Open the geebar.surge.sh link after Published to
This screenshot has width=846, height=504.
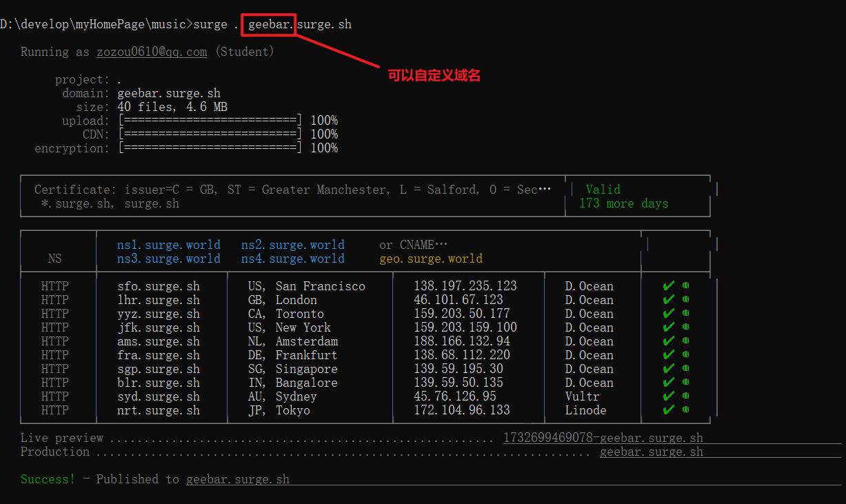coord(238,479)
